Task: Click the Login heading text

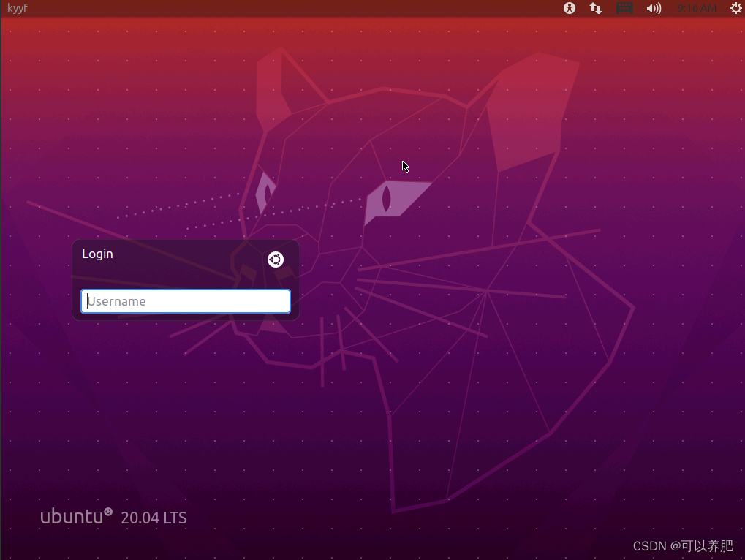Action: [97, 254]
